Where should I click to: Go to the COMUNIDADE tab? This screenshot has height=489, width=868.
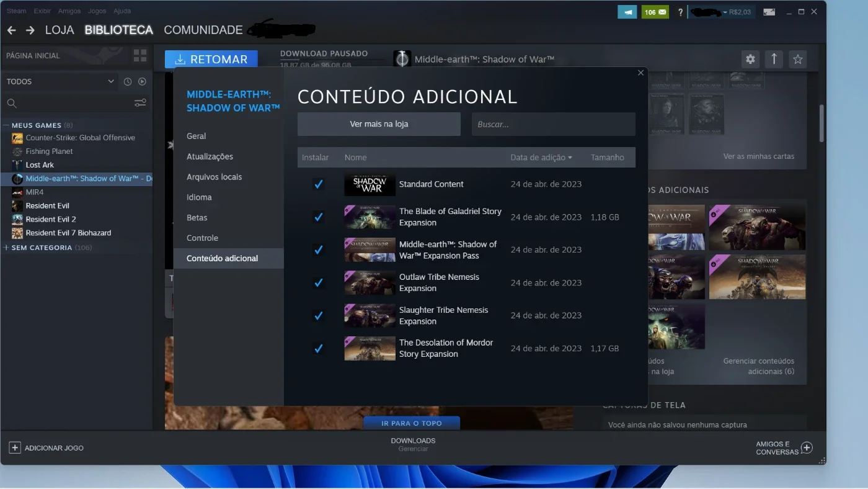tap(203, 30)
